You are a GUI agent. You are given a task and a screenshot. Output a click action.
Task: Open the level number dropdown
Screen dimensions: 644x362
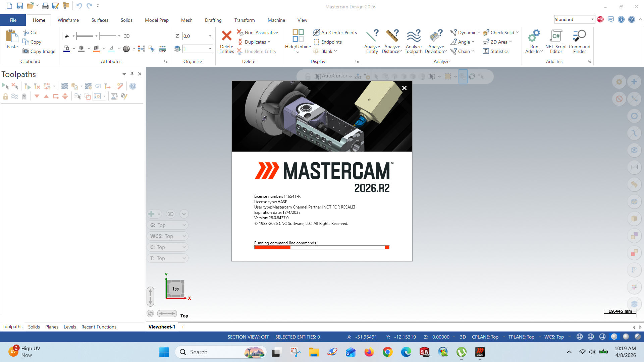210,49
